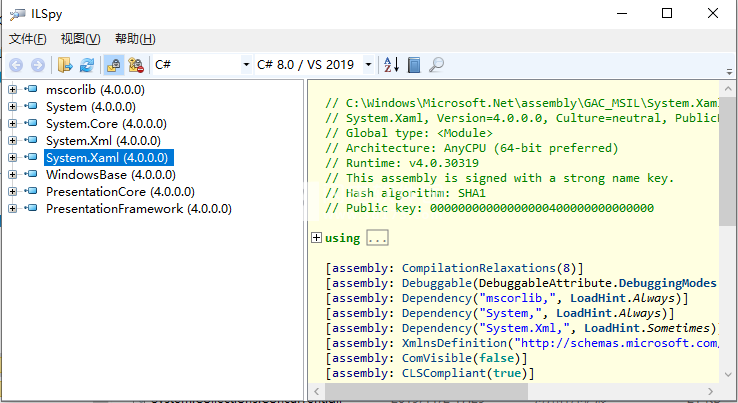Viewport: 738px width, 403px height.
Task: Click the mscorlib assembly icon
Action: (31, 89)
